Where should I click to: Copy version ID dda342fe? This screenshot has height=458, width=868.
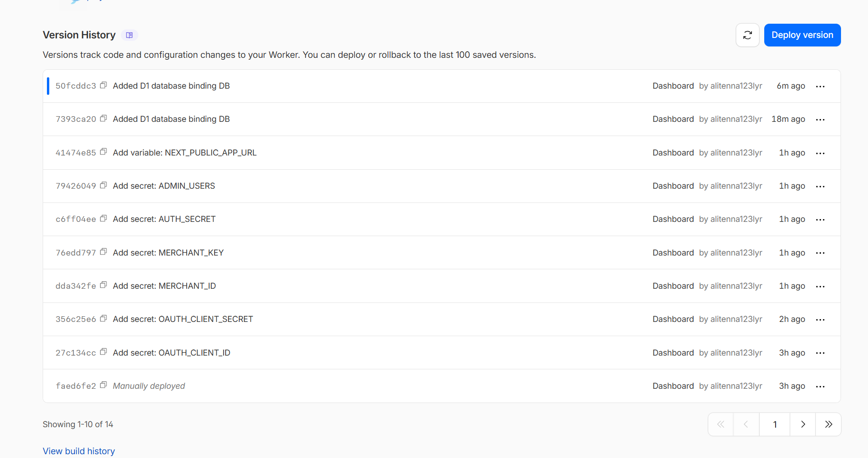(103, 285)
